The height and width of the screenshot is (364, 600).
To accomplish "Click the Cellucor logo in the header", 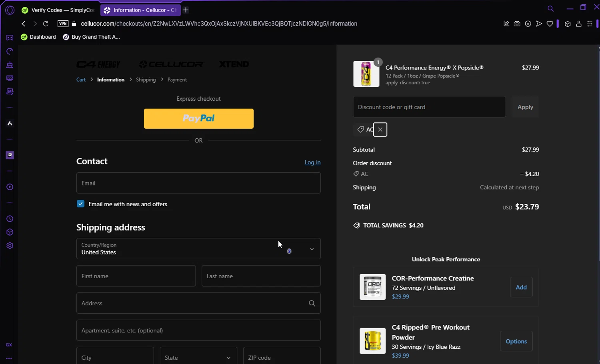I will point(171,64).
